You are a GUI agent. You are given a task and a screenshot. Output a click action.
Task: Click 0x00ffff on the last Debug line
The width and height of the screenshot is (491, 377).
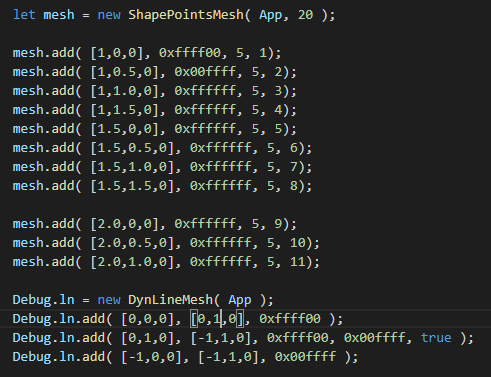tap(305, 357)
